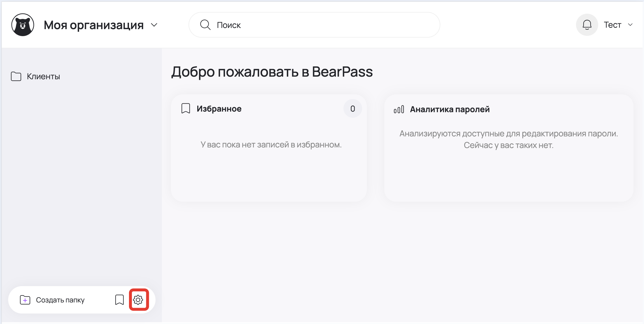Image resolution: width=644 pixels, height=324 pixels.
Task: Select the Клиенты folder in the sidebar
Action: [x=43, y=76]
